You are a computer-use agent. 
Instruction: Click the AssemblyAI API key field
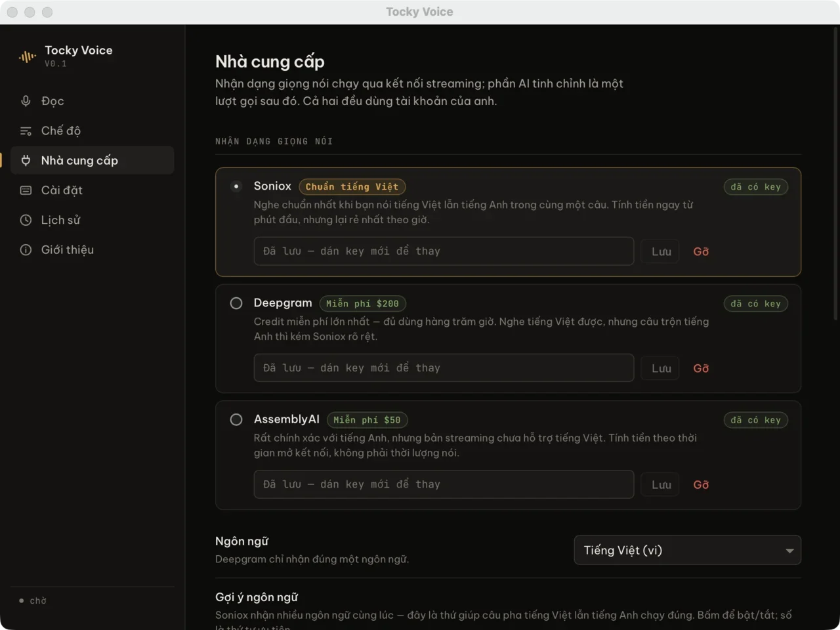(x=444, y=484)
